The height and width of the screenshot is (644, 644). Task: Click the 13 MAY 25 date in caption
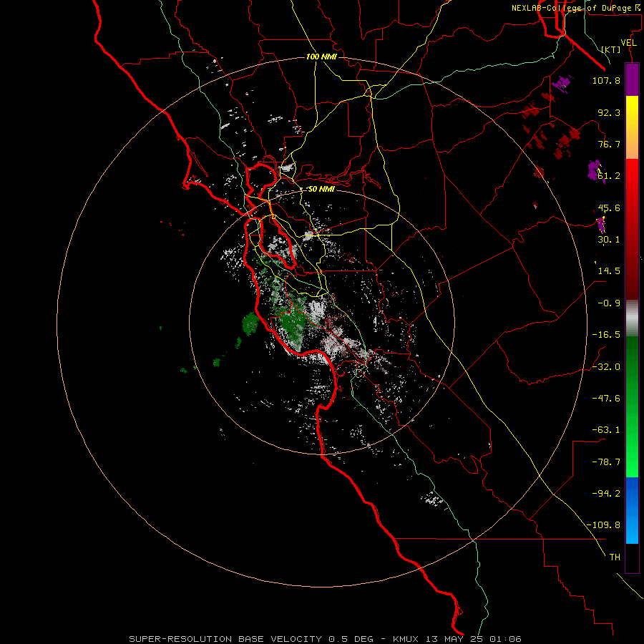(x=455, y=639)
